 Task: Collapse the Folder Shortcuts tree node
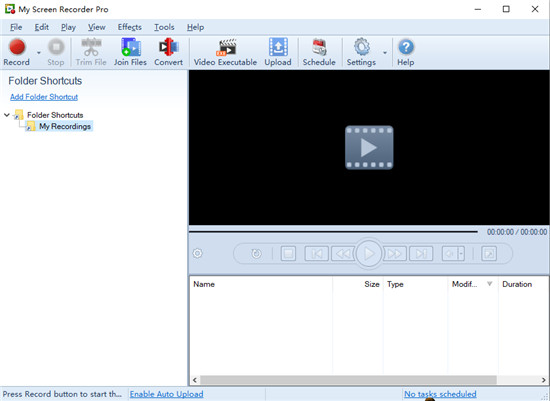(x=7, y=115)
